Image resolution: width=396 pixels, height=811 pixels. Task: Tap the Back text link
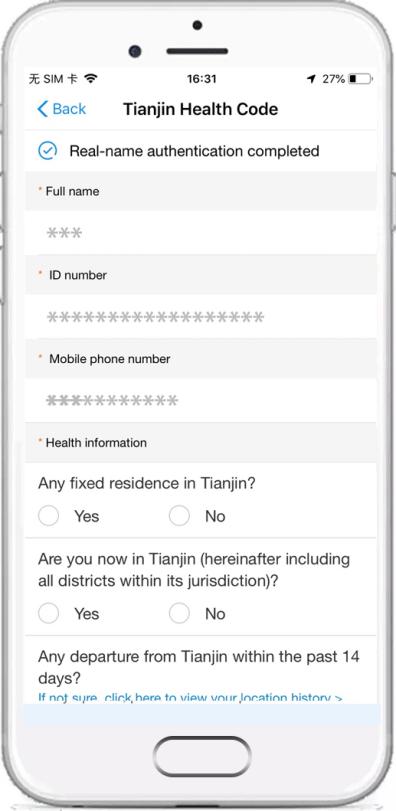(69, 109)
